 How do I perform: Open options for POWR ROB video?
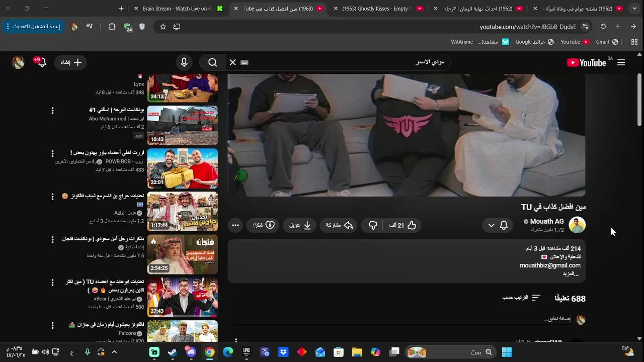(x=52, y=153)
